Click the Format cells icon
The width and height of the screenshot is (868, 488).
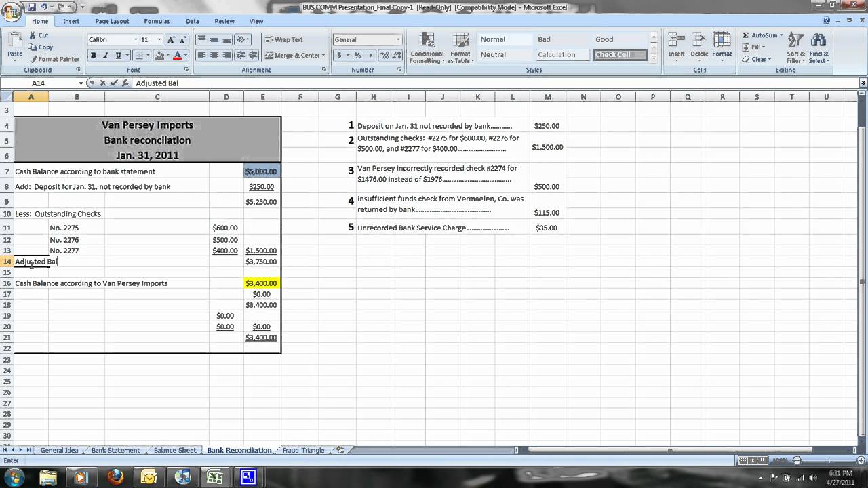click(x=722, y=40)
